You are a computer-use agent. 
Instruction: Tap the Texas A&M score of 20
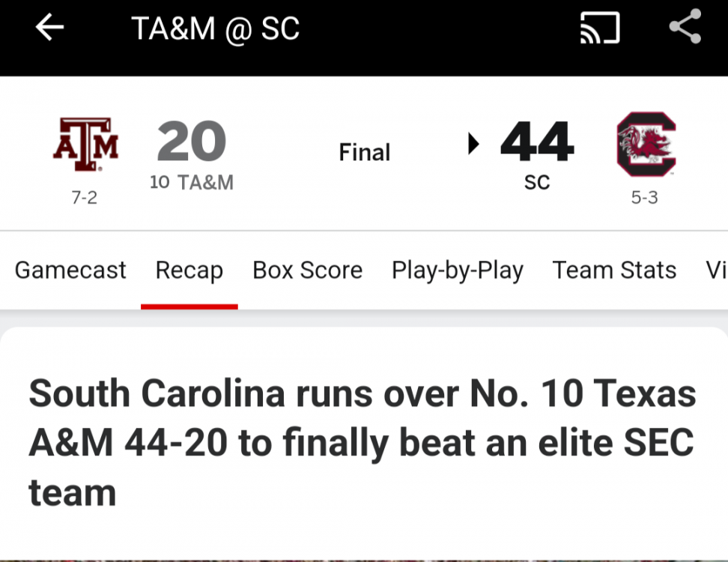[x=192, y=142]
